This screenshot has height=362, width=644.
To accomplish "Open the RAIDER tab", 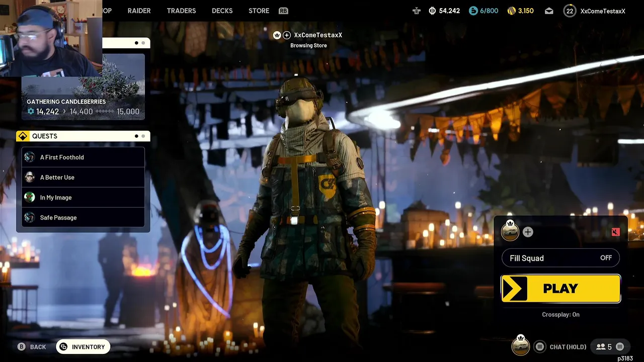I will 139,11.
